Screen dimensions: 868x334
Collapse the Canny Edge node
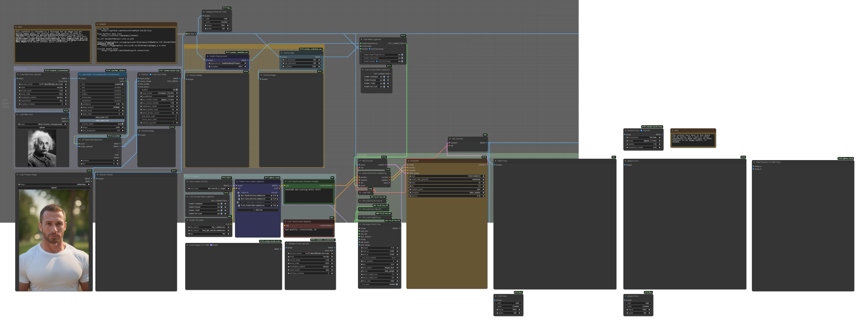tap(281, 53)
